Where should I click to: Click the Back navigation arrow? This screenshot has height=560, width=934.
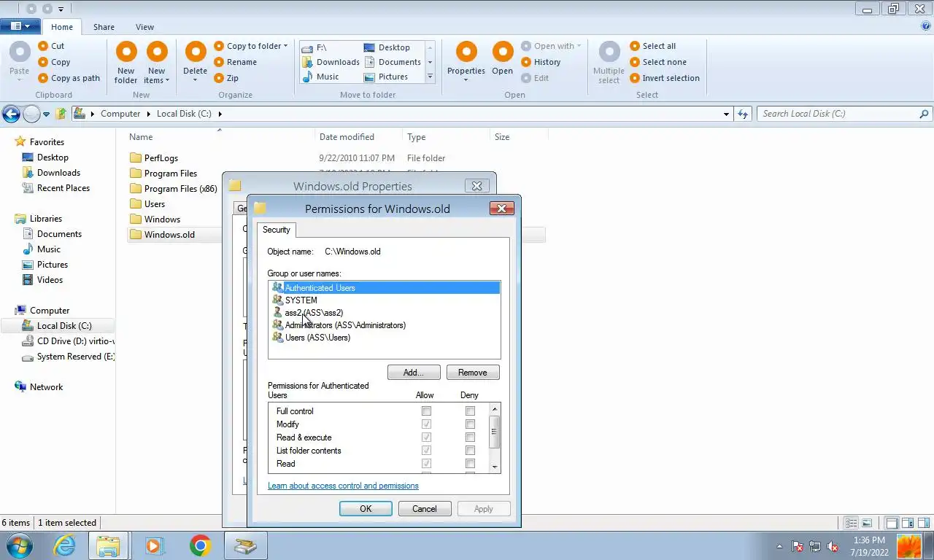(11, 114)
